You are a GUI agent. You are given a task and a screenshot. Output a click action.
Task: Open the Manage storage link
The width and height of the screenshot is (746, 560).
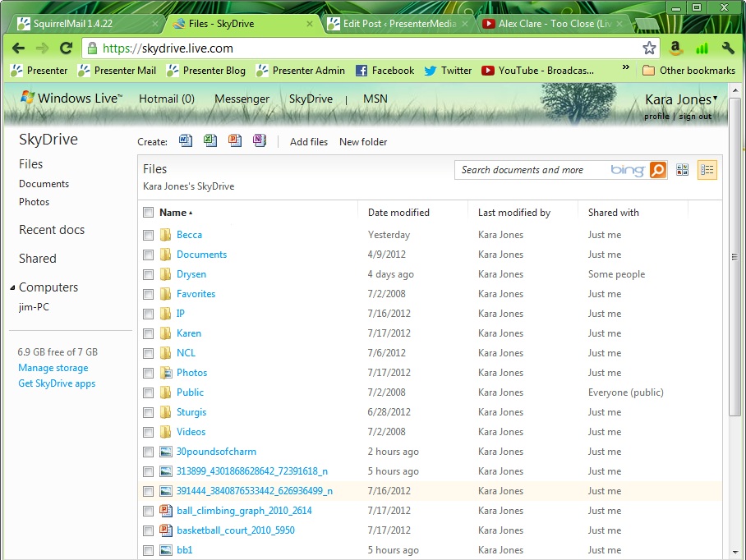click(x=53, y=368)
